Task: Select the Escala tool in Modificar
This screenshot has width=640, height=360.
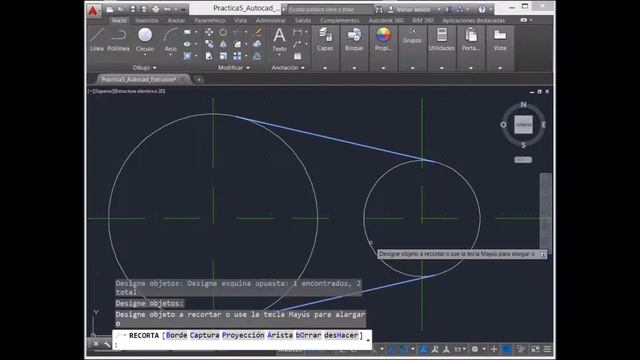Action: 223,56
